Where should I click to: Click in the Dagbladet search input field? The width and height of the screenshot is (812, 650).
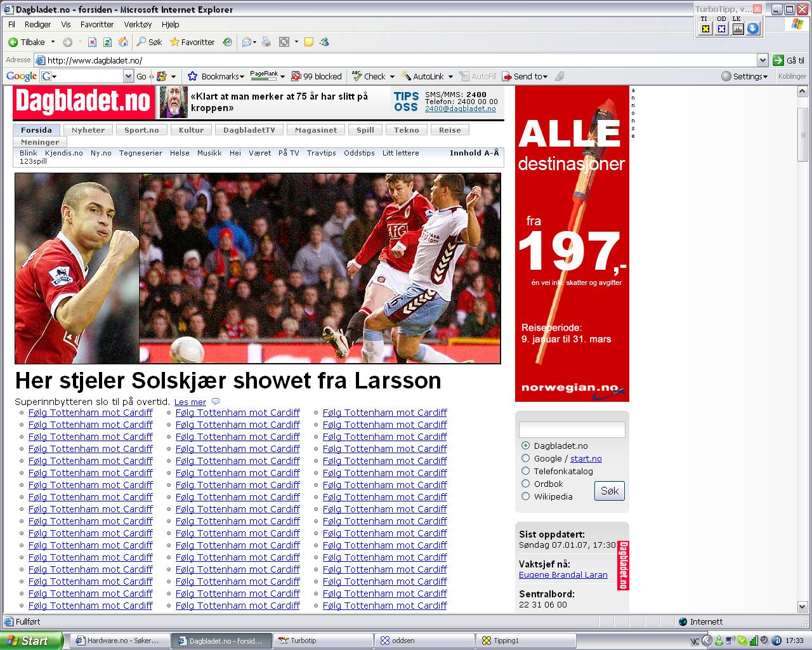[x=572, y=430]
